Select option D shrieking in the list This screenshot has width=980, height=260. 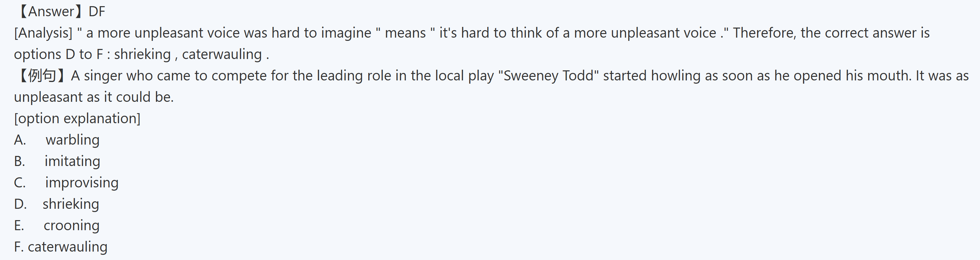(71, 204)
